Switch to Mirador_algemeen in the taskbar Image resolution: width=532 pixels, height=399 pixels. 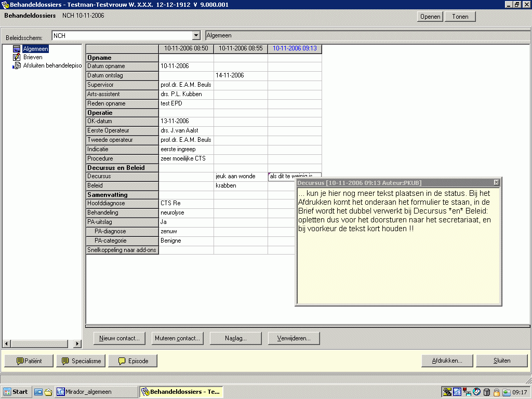(96, 392)
